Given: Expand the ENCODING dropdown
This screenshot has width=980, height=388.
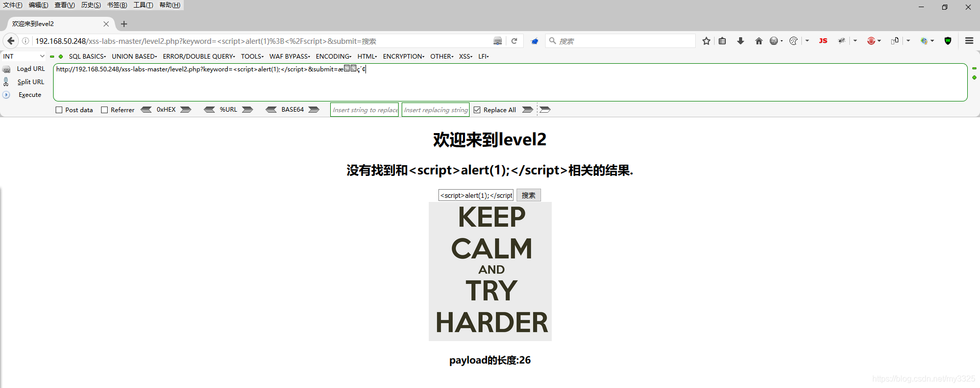Looking at the screenshot, I should 333,57.
